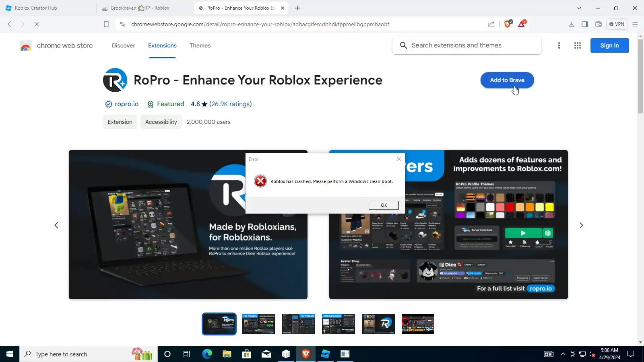Click the share page icon in address bar
This screenshot has width=644, height=362.
pos(491,24)
